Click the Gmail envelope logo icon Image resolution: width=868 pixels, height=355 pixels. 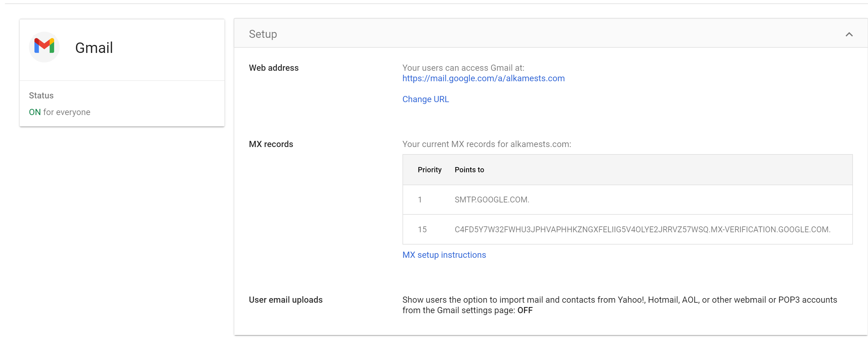(44, 46)
